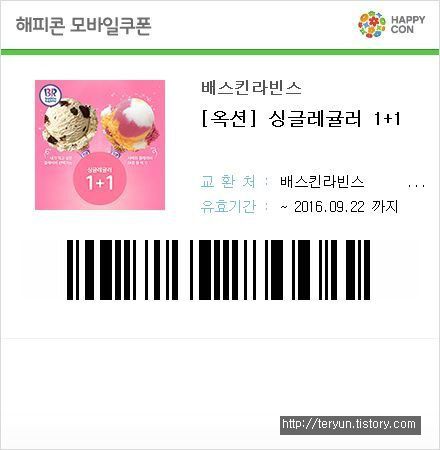Click the Happy Con colorful flower logo

[x=372, y=25]
